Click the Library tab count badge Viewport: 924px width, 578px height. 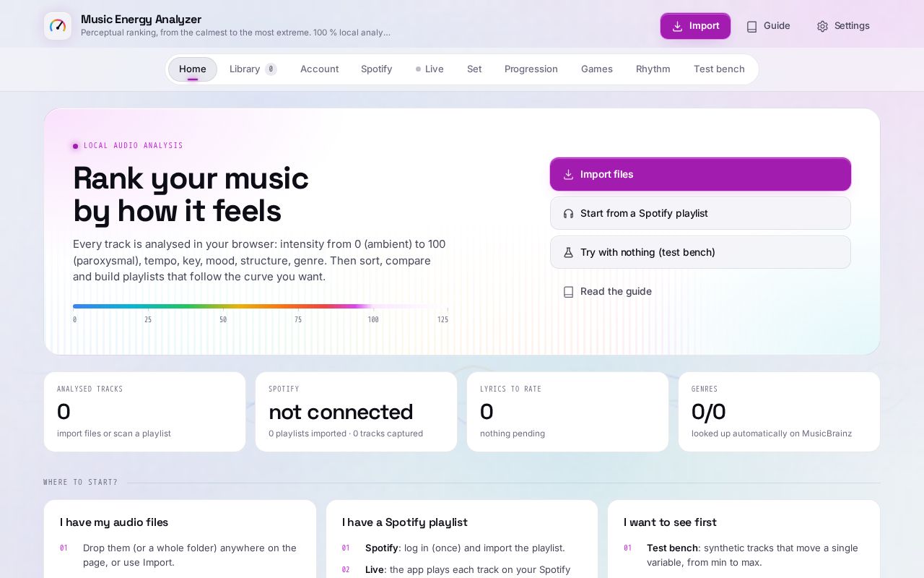(x=271, y=69)
